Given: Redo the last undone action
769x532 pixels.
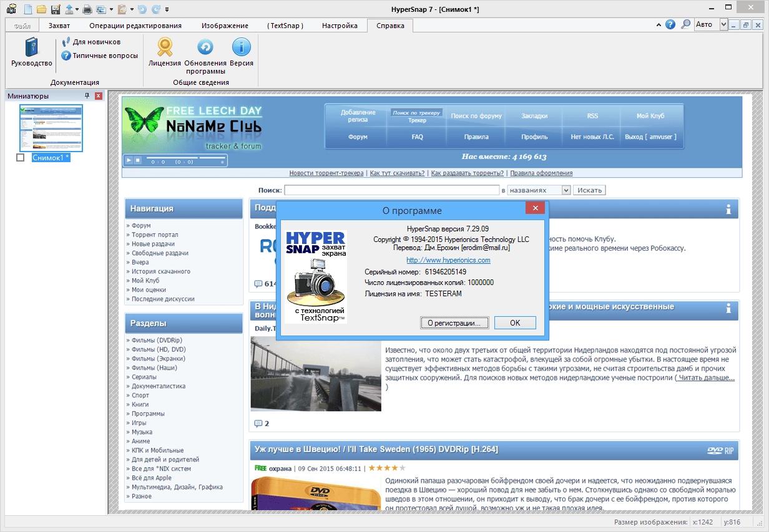Looking at the screenshot, I should (155, 9).
